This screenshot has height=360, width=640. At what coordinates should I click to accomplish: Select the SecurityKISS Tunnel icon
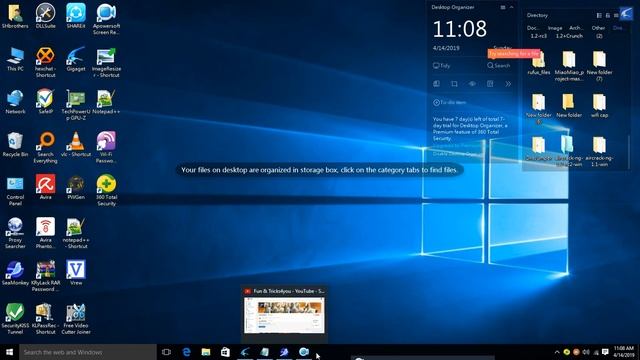(x=15, y=319)
